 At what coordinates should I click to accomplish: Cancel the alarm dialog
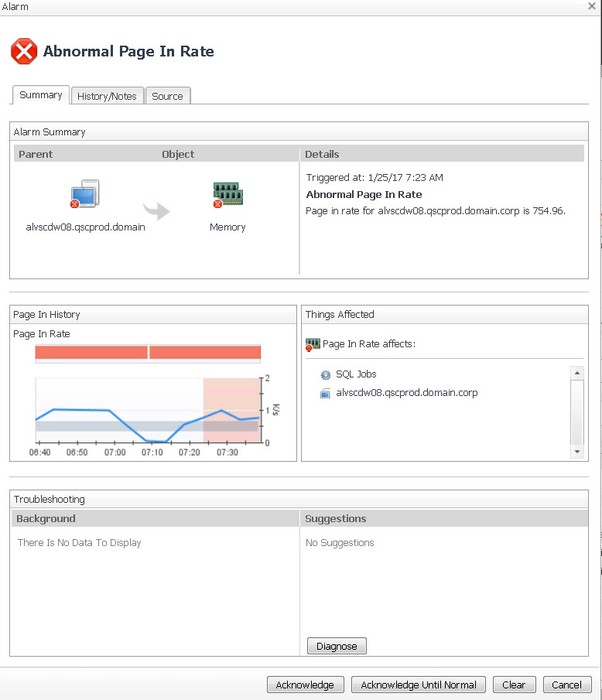(x=567, y=685)
